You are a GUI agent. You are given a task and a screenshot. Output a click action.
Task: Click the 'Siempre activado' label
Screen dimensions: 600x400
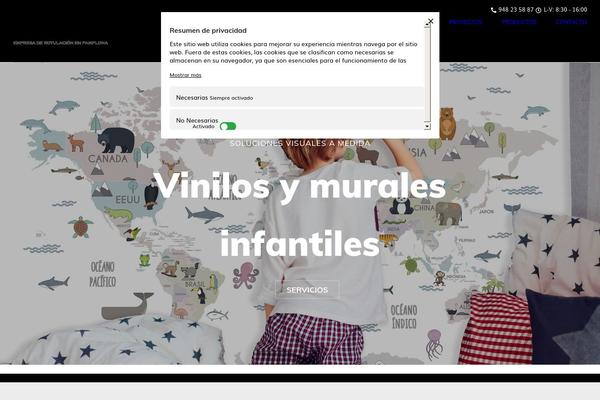click(x=231, y=98)
